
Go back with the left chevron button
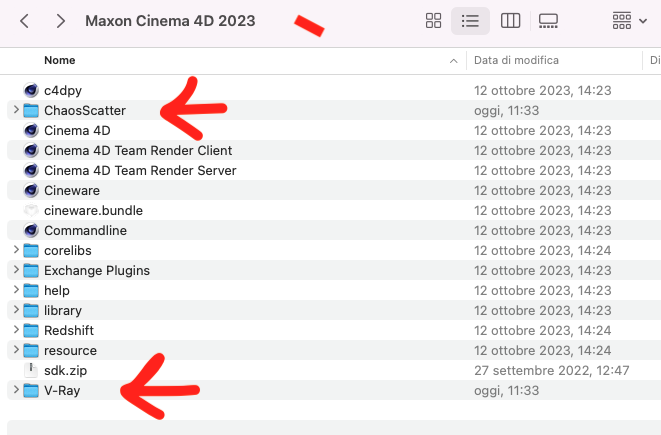(x=24, y=21)
